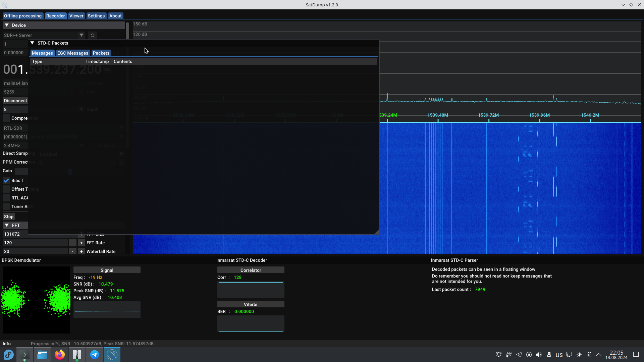Switch to the EGC Messages tab
The height and width of the screenshot is (362, 644).
click(x=72, y=53)
